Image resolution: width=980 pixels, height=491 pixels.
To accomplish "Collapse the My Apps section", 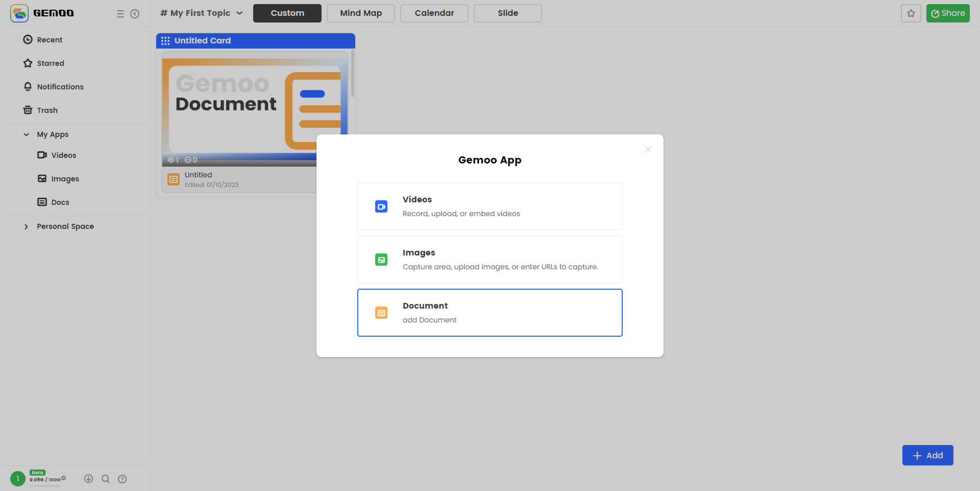I will (x=27, y=134).
